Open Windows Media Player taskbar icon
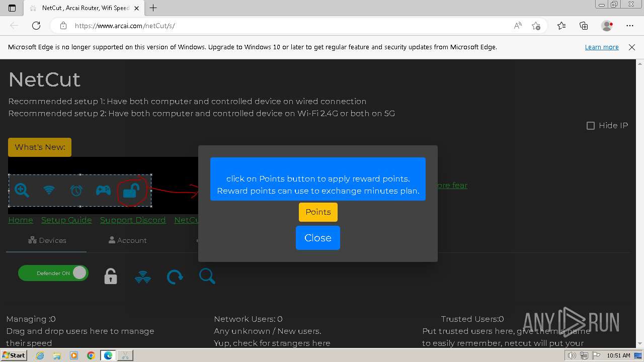The width and height of the screenshot is (644, 362). pyautogui.click(x=74, y=355)
